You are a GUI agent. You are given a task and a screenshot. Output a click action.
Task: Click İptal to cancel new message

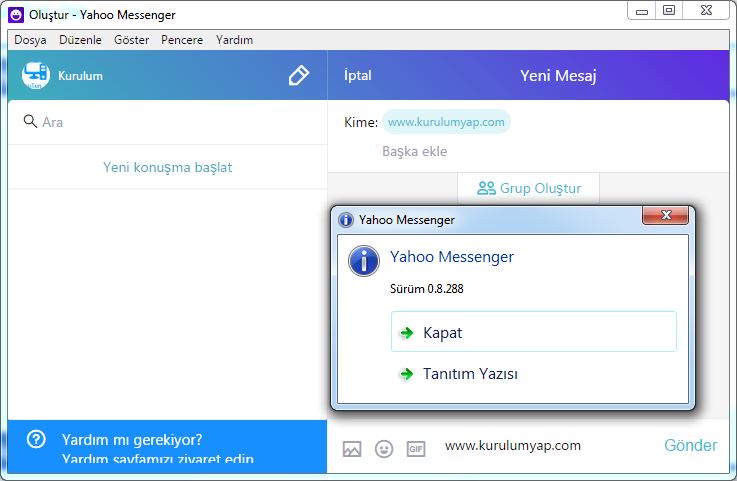click(x=358, y=75)
